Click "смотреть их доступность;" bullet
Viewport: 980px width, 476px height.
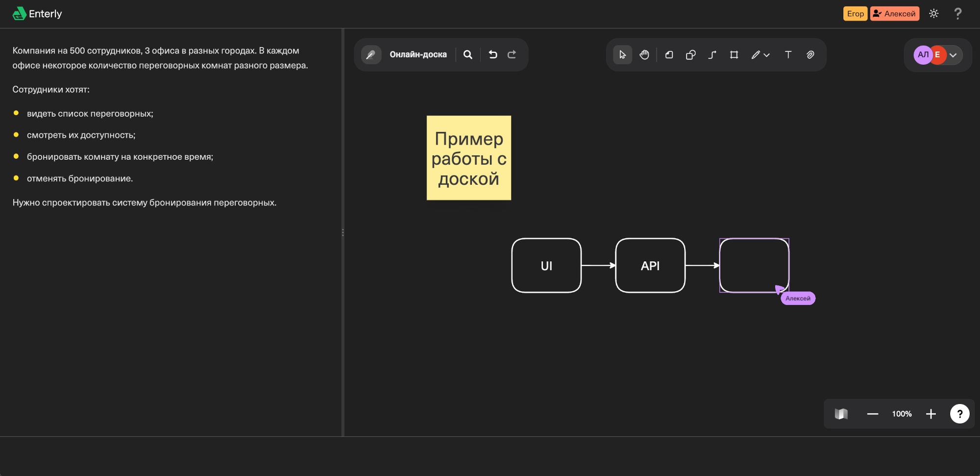81,135
